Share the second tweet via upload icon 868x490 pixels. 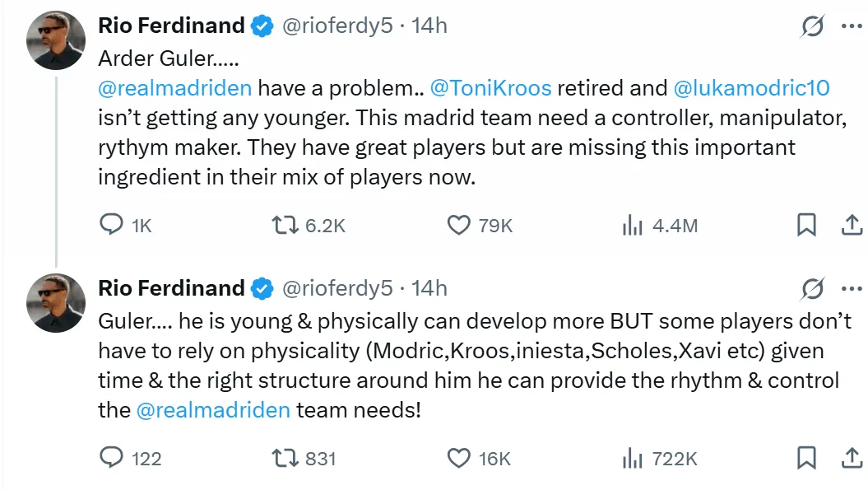click(852, 458)
